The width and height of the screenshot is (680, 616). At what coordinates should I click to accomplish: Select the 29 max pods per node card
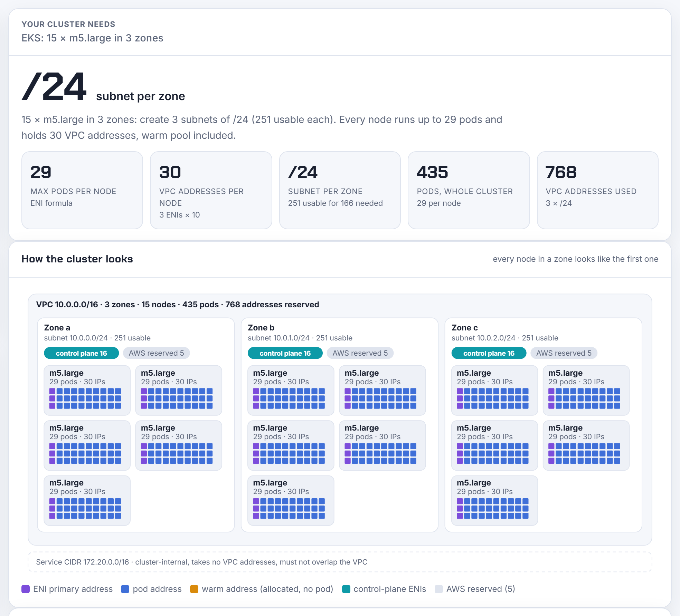[82, 190]
